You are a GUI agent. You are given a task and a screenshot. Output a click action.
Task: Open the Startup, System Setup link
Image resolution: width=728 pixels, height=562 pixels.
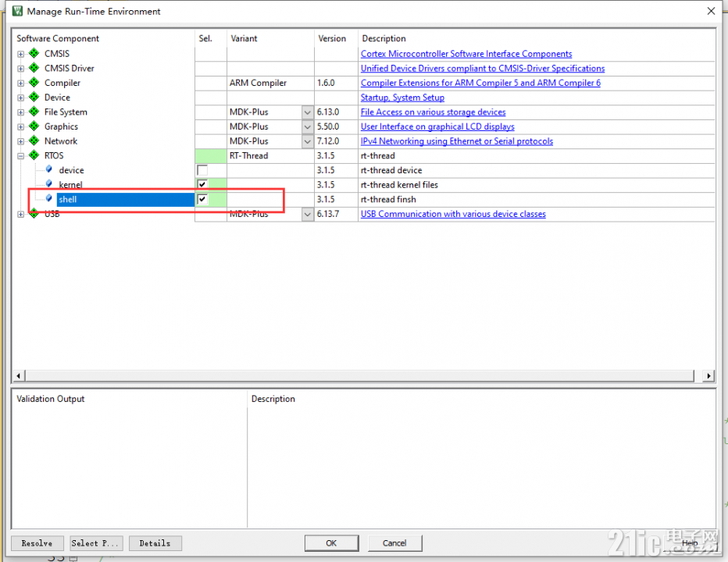402,98
